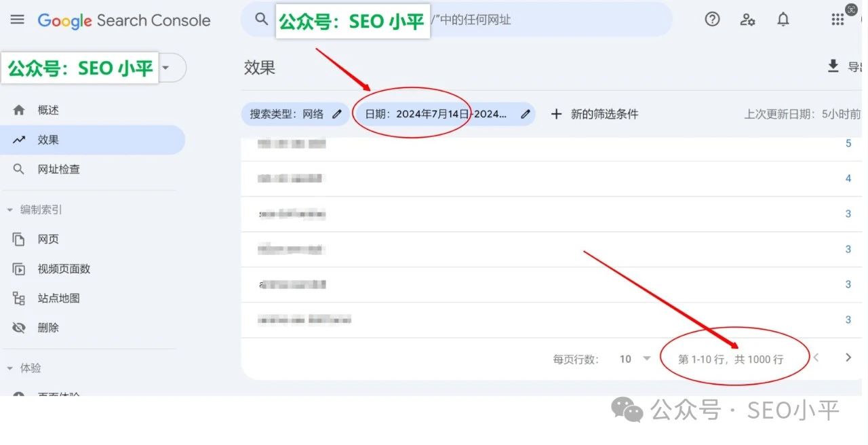This screenshot has width=868, height=445.
Task: Click the sitemap tree icon
Action: (19, 298)
